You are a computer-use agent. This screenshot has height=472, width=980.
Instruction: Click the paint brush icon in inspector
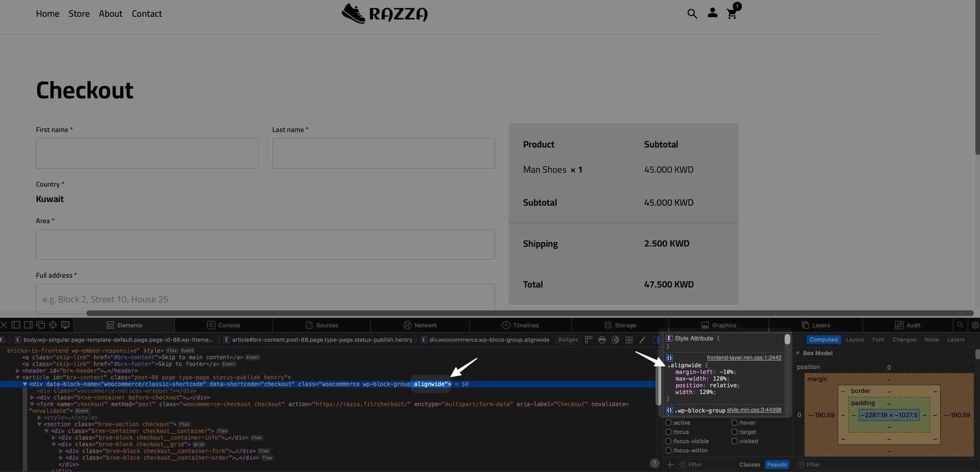[x=642, y=340]
